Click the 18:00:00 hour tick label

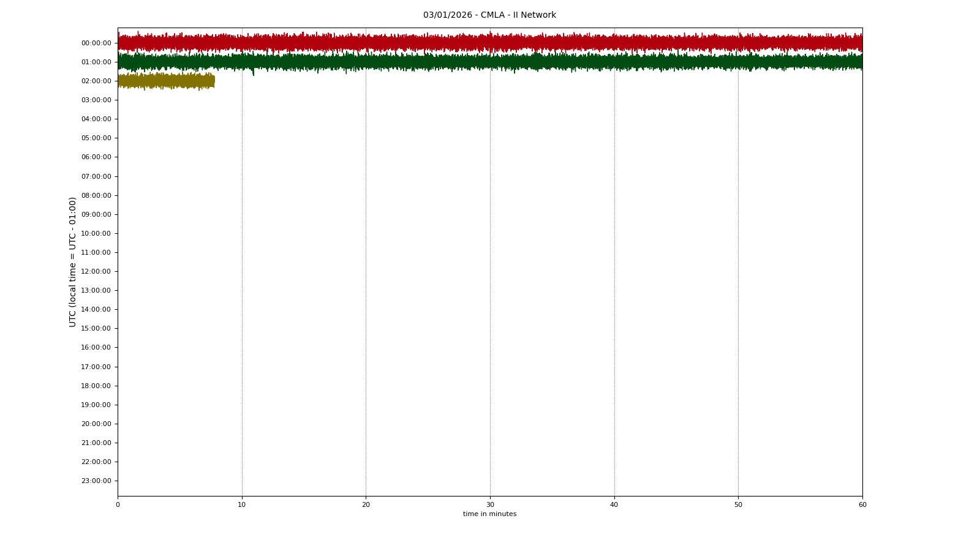coord(96,386)
